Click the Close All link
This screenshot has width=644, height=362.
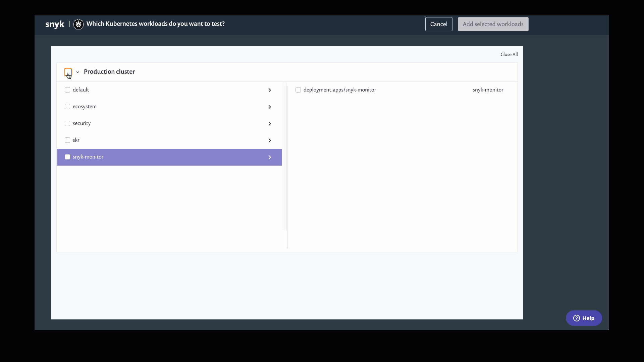click(x=509, y=54)
